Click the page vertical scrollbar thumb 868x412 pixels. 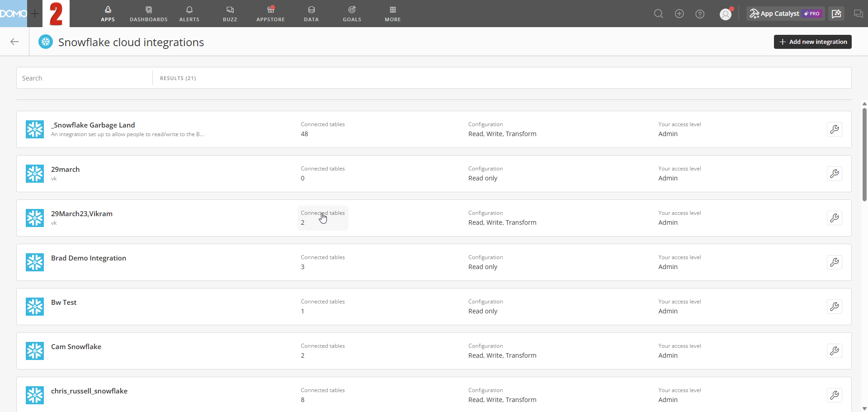pos(864,154)
